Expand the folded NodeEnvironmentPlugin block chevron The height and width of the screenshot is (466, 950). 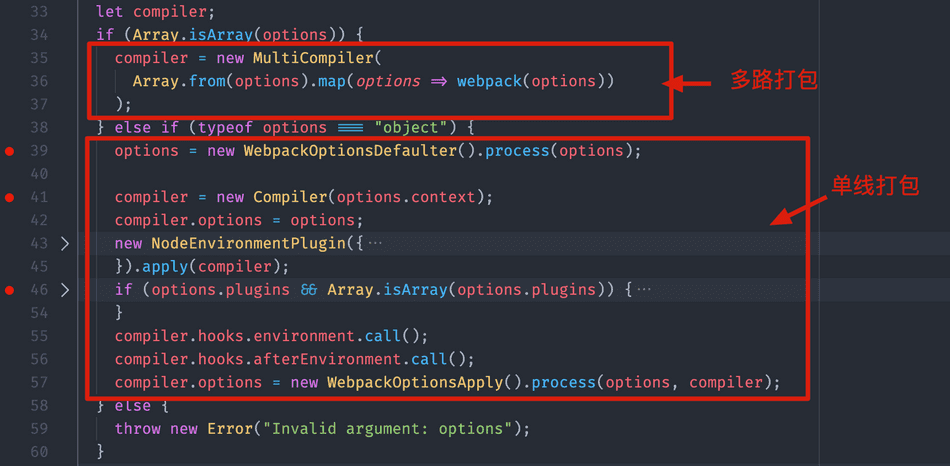[65, 244]
